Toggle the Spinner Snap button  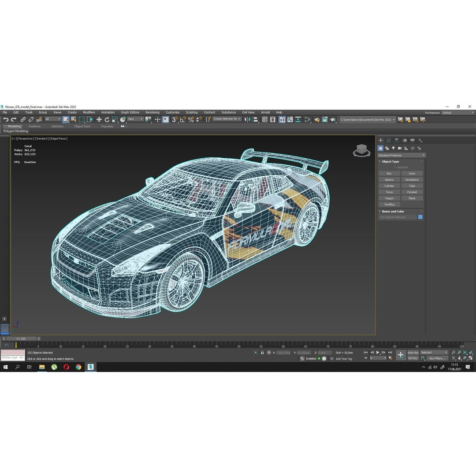click(x=199, y=119)
